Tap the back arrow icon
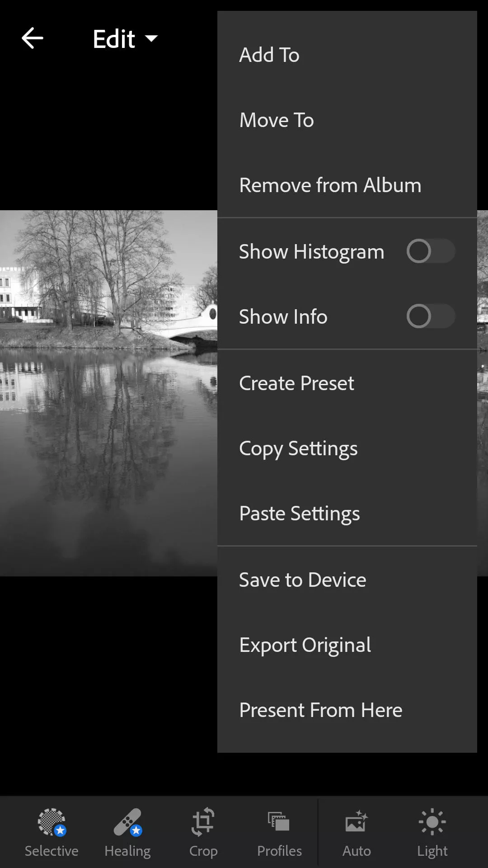The image size is (488, 868). pos(33,38)
